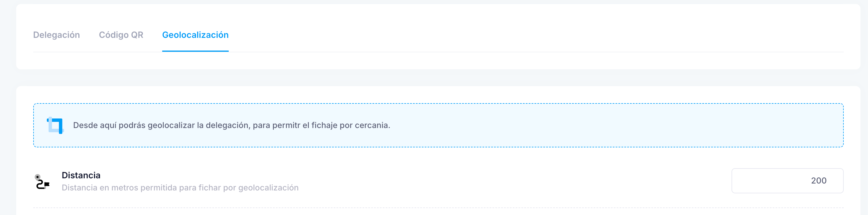The height and width of the screenshot is (215, 868).
Task: Click the Distancia setting title
Action: point(81,175)
